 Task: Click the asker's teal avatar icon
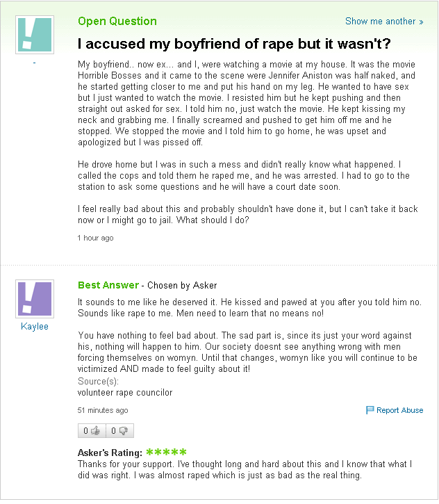coord(34,35)
